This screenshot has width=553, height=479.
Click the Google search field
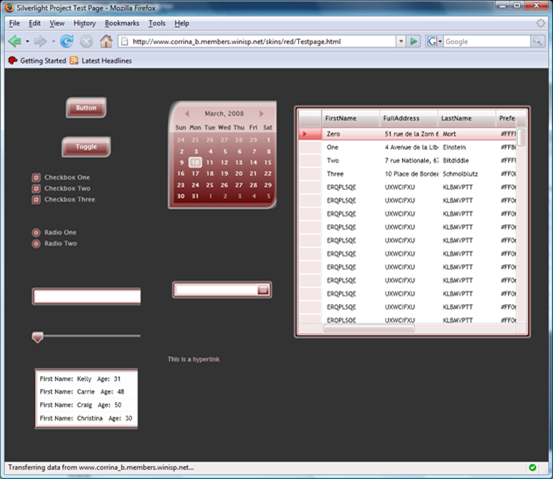point(487,42)
